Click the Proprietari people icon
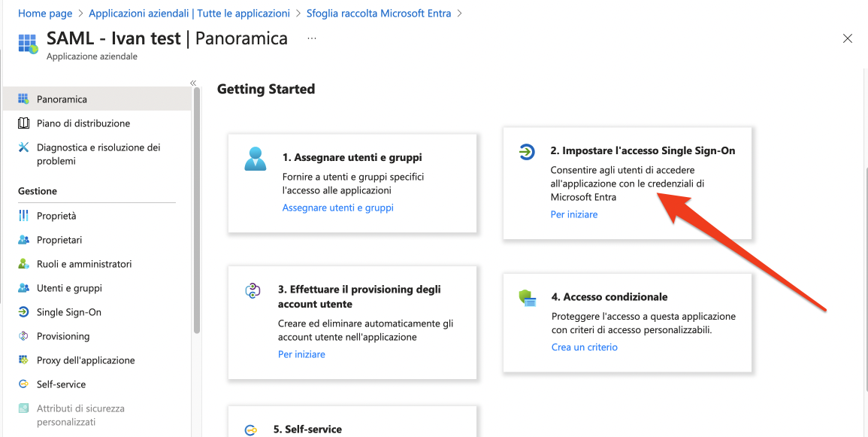868x437 pixels. 23,240
